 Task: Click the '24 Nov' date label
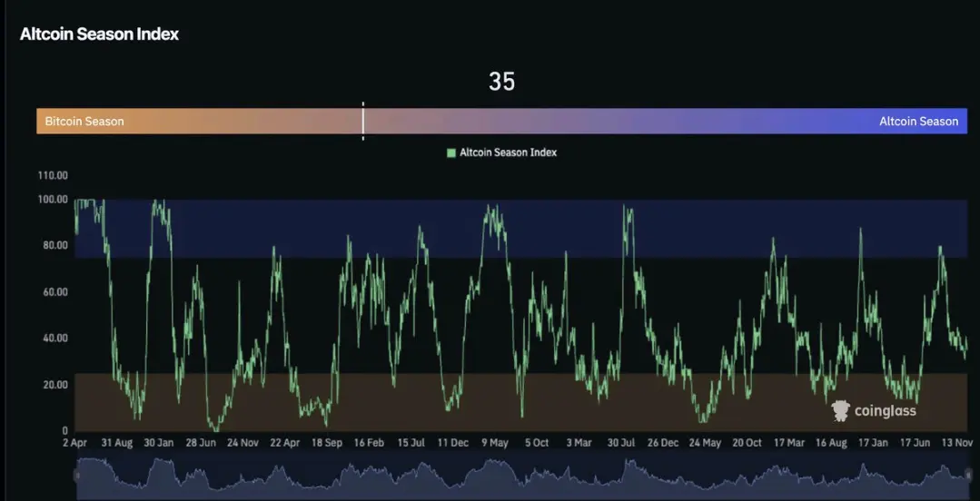click(x=243, y=443)
